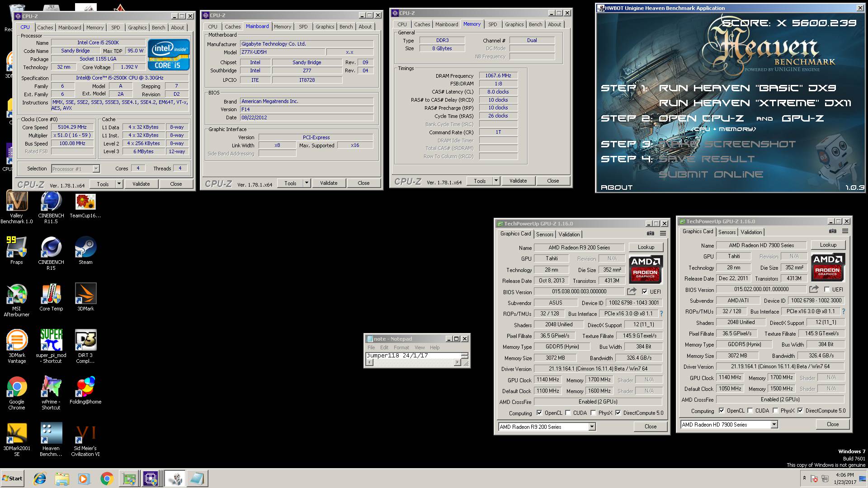The image size is (868, 488).
Task: Toggle PhysX checkbox in R9 200 GPU-Z
Action: click(593, 413)
